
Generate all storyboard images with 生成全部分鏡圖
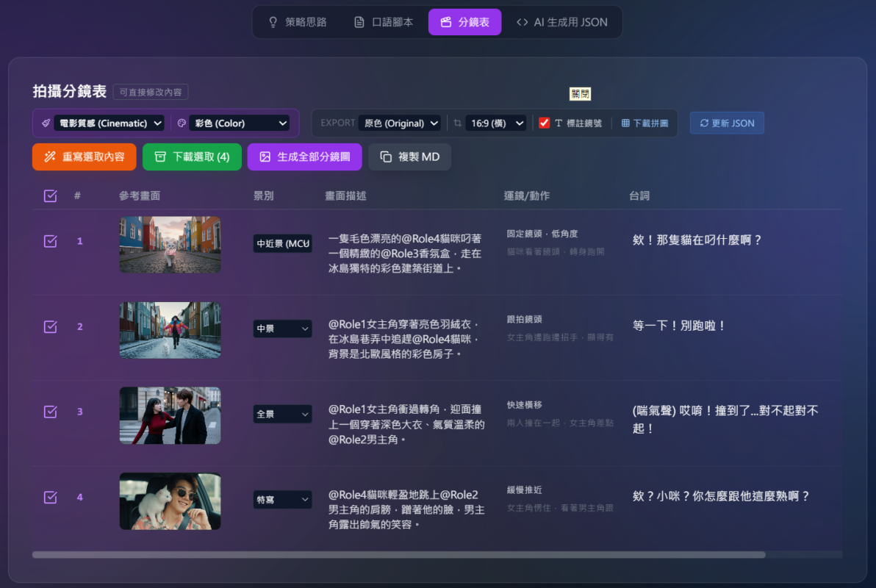pos(304,157)
